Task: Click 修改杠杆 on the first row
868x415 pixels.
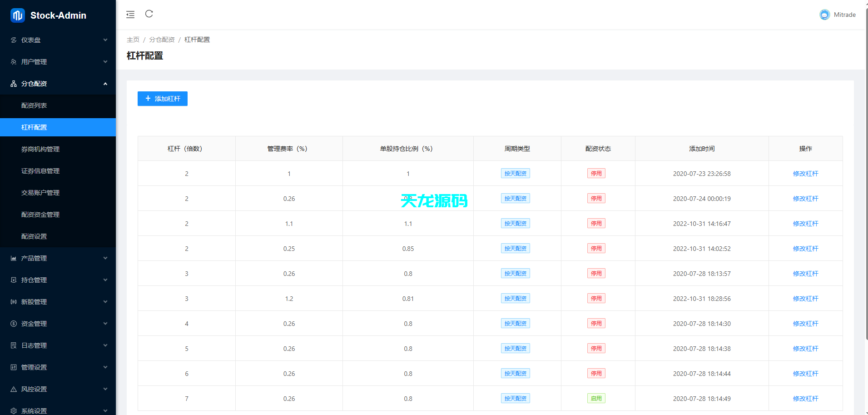Action: [x=806, y=173]
